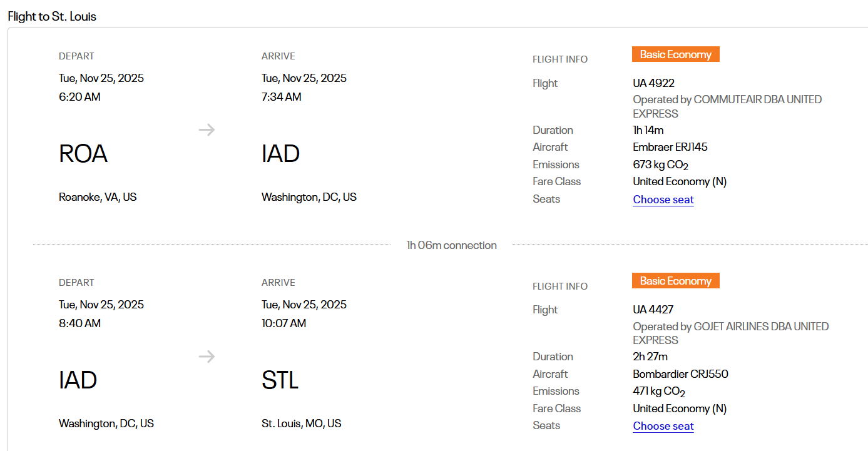
Task: Click 471 kg CO2 emissions value
Action: (x=659, y=392)
